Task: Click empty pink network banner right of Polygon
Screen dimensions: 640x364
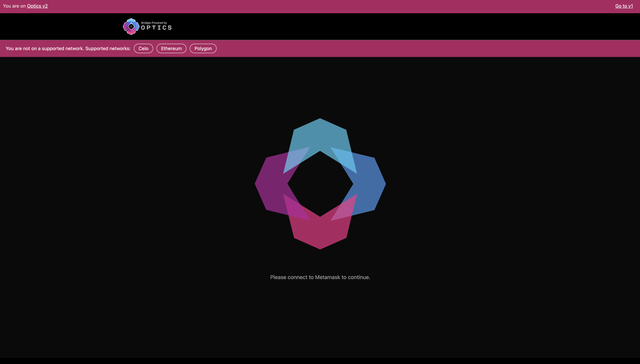Action: pos(429,49)
